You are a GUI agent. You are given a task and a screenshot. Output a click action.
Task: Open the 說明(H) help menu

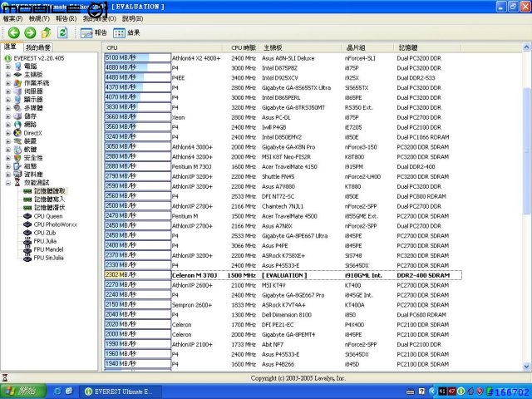pyautogui.click(x=133, y=18)
